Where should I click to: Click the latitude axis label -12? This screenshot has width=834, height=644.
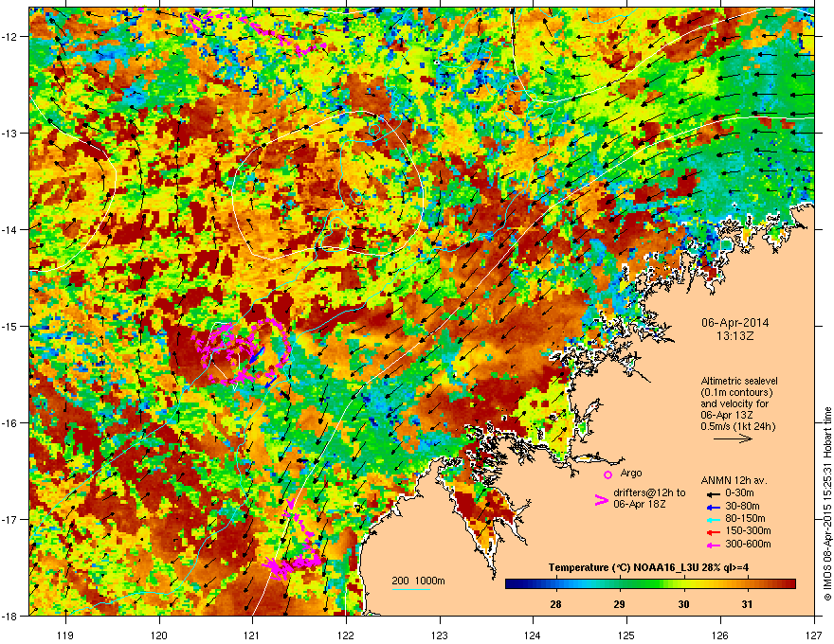(x=9, y=36)
